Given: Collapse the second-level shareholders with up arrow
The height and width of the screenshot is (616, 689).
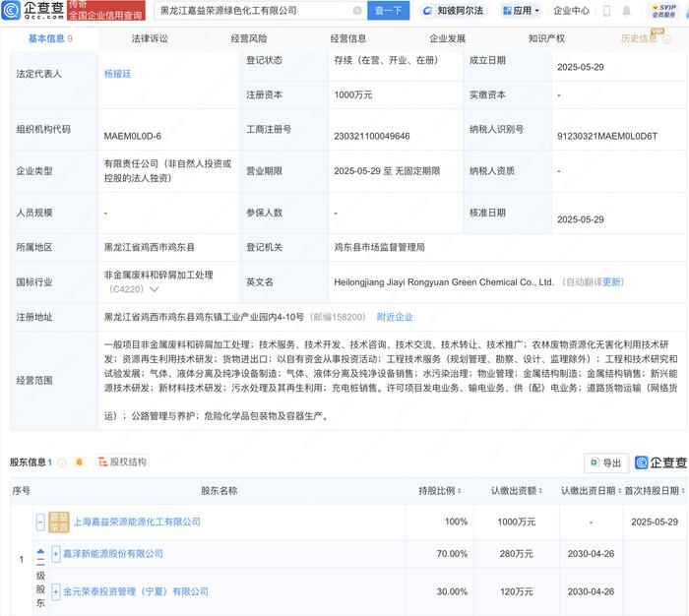Looking at the screenshot, I should [40, 551].
